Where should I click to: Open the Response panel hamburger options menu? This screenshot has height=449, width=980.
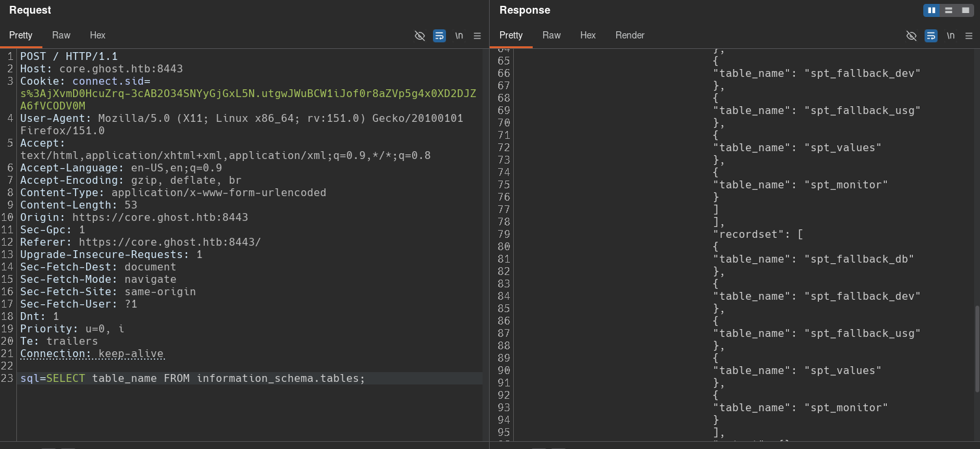(969, 35)
